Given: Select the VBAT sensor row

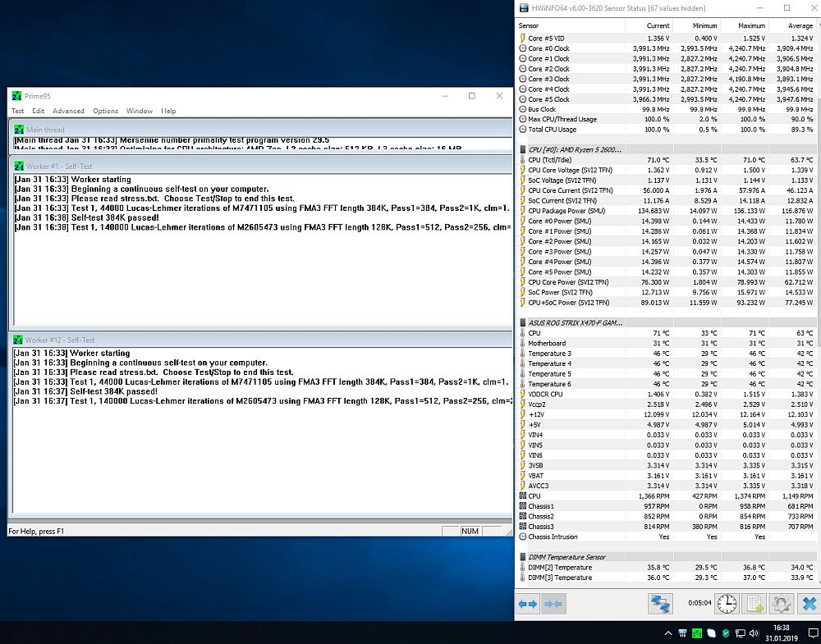Looking at the screenshot, I should (x=666, y=476).
